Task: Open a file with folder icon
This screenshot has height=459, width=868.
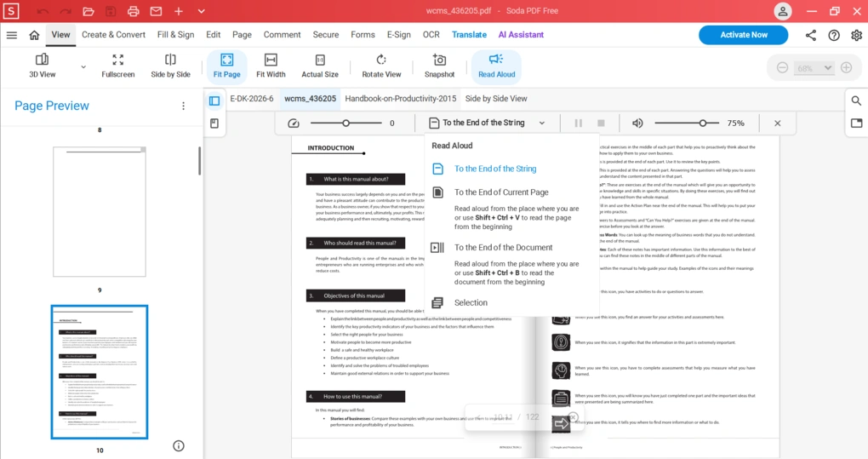Action: (x=88, y=11)
